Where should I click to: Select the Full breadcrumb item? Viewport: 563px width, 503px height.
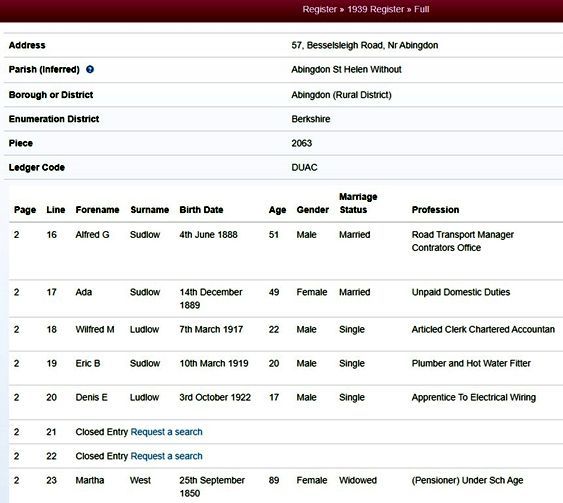(422, 9)
